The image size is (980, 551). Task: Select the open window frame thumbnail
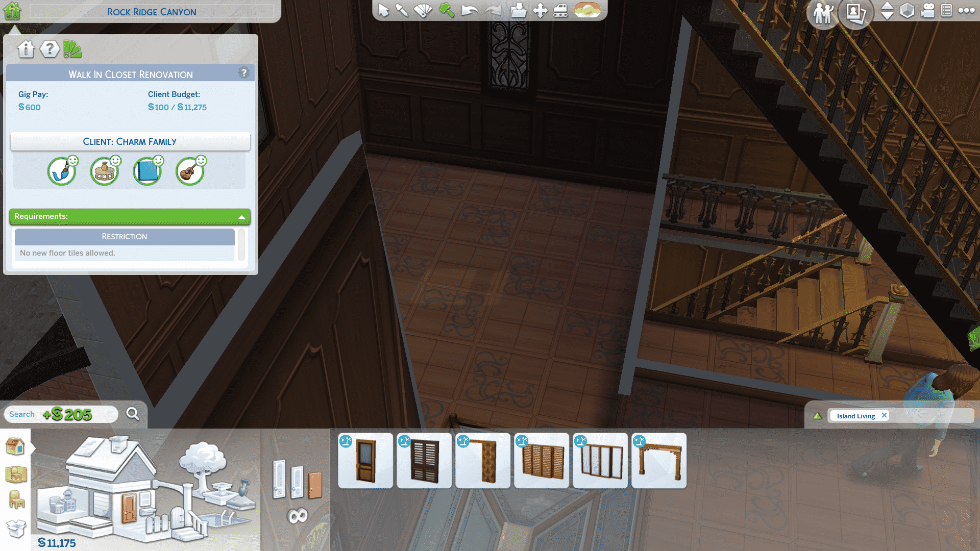coord(658,461)
